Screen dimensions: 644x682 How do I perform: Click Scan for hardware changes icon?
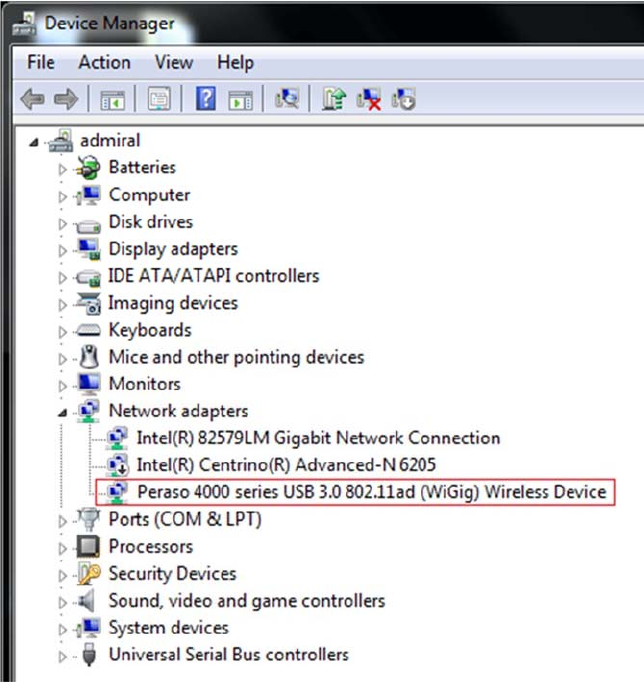(x=287, y=99)
